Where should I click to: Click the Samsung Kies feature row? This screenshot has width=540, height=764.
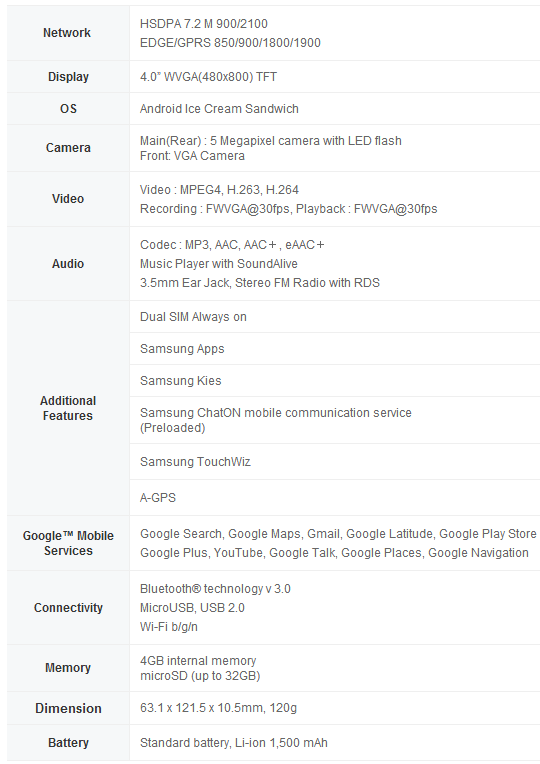click(335, 381)
